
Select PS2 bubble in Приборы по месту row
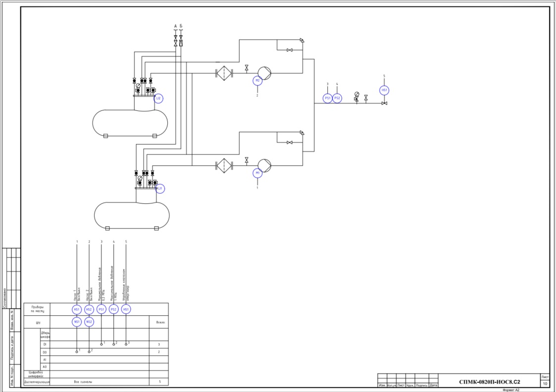click(113, 309)
